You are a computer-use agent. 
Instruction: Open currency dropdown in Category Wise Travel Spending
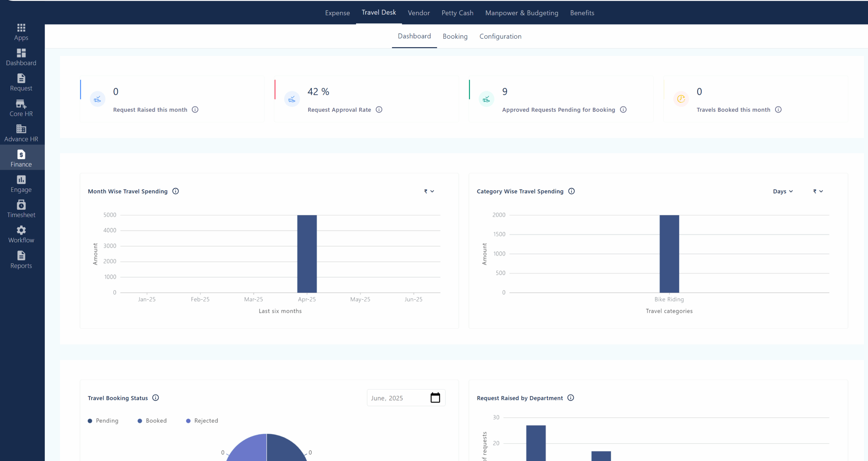[818, 191]
